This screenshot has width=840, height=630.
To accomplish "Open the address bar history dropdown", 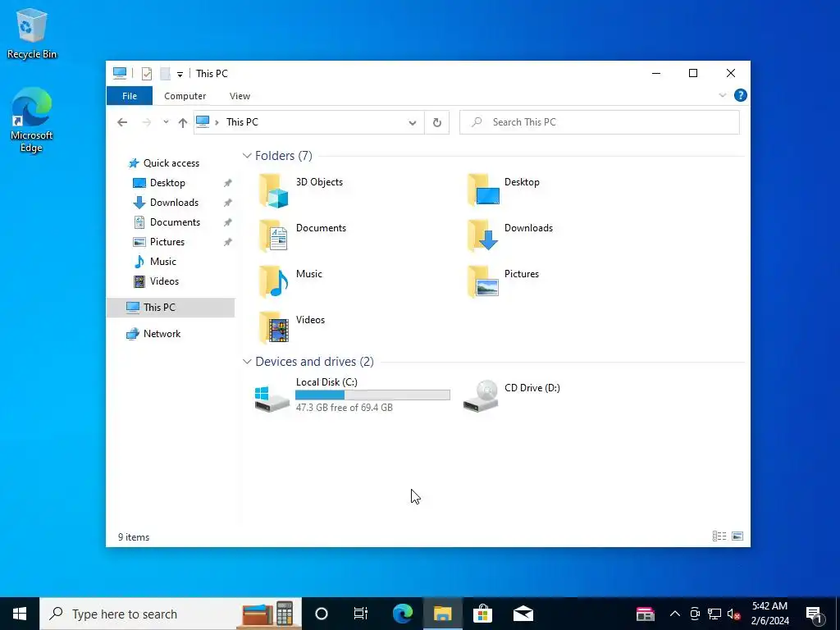I will coord(413,123).
